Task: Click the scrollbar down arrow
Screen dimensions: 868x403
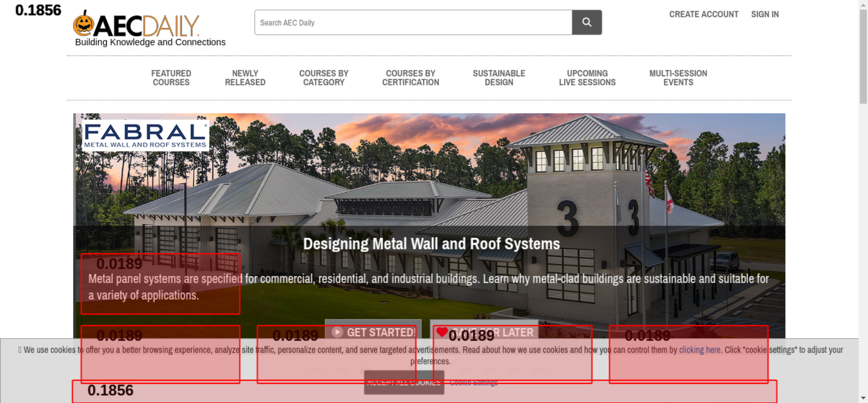Action: (863, 398)
